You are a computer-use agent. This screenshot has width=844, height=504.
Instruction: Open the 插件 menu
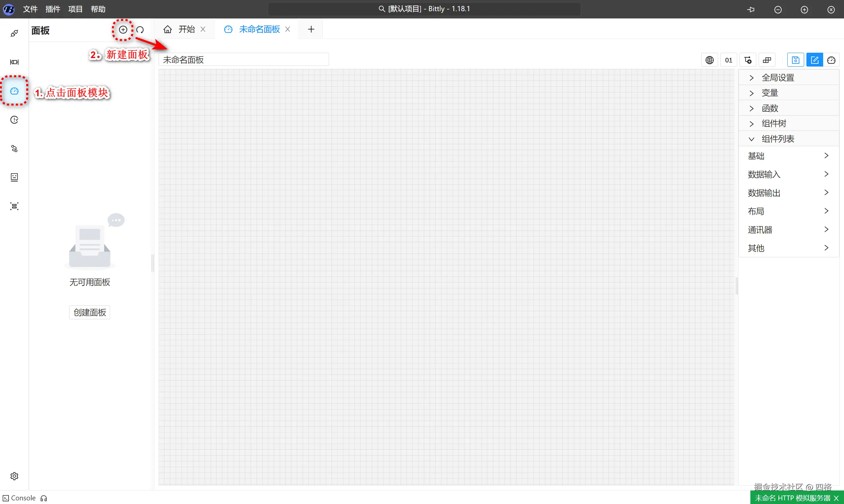[x=53, y=9]
